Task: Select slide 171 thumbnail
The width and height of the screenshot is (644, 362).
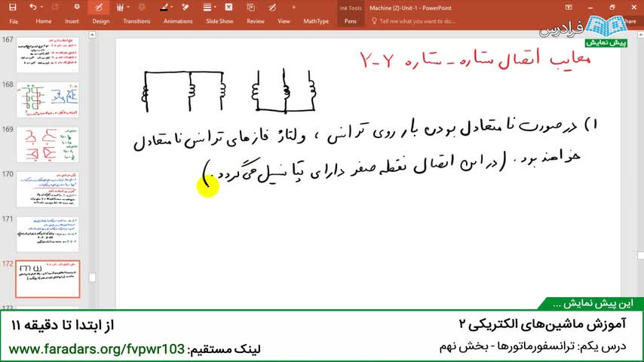Action: click(x=48, y=235)
